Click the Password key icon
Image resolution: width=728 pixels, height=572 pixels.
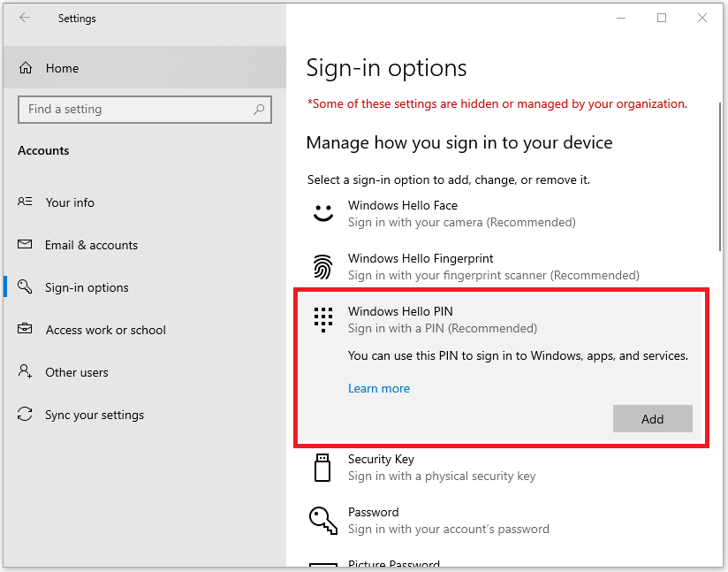322,520
